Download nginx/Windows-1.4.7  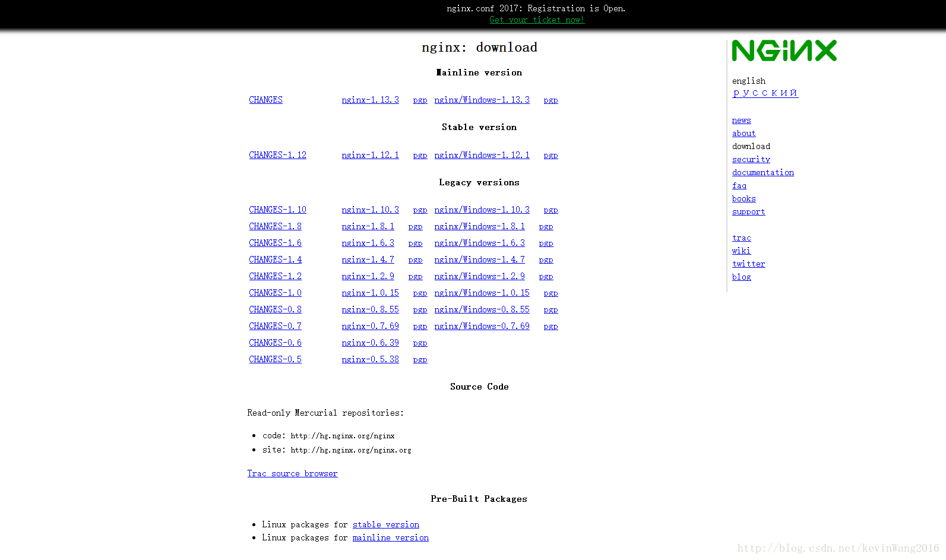point(479,260)
